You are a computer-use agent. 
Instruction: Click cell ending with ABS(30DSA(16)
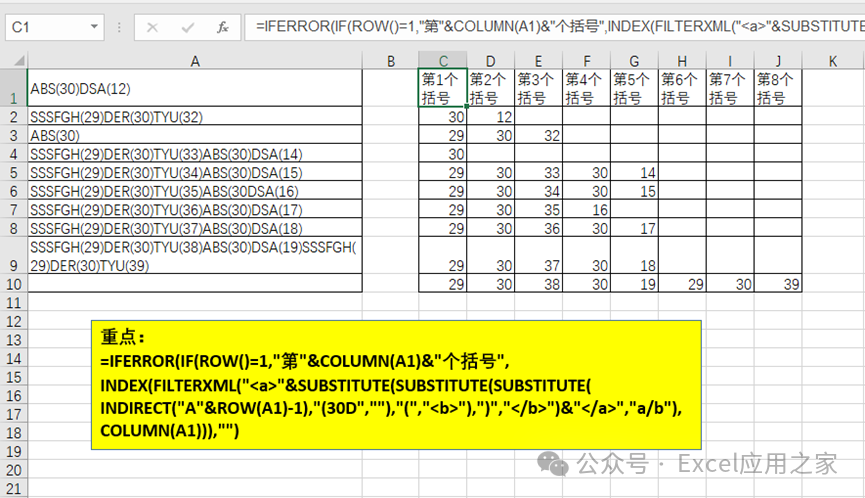[x=195, y=191]
